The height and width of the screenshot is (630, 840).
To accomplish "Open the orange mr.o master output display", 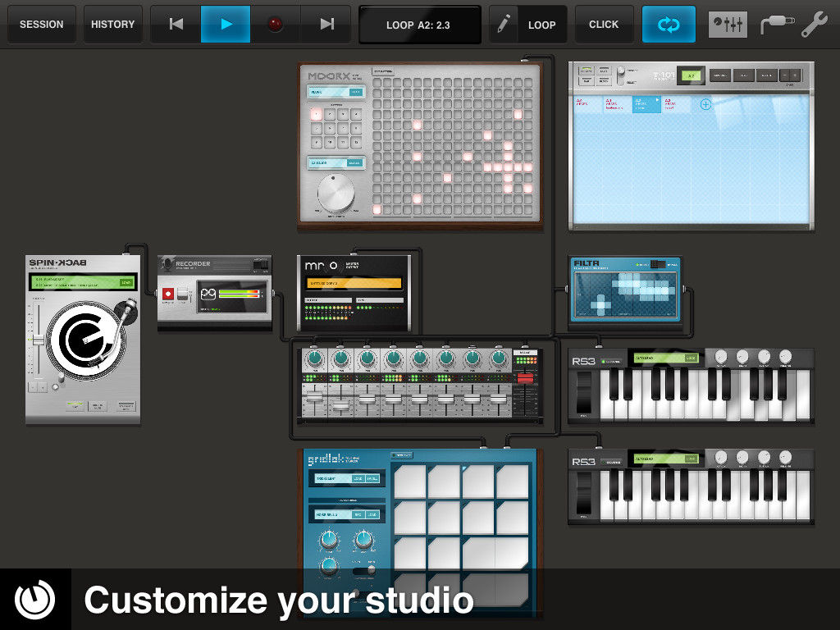I will [x=354, y=283].
